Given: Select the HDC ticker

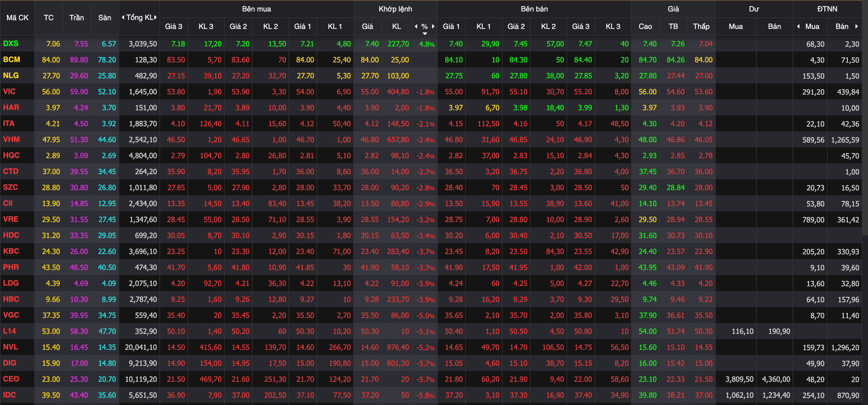Looking at the screenshot, I should point(11,235).
